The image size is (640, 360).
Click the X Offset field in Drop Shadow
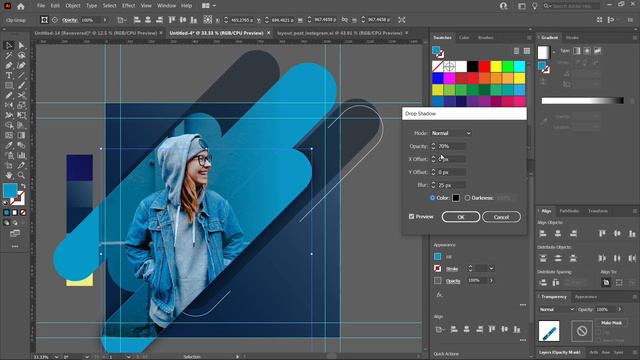coord(451,159)
